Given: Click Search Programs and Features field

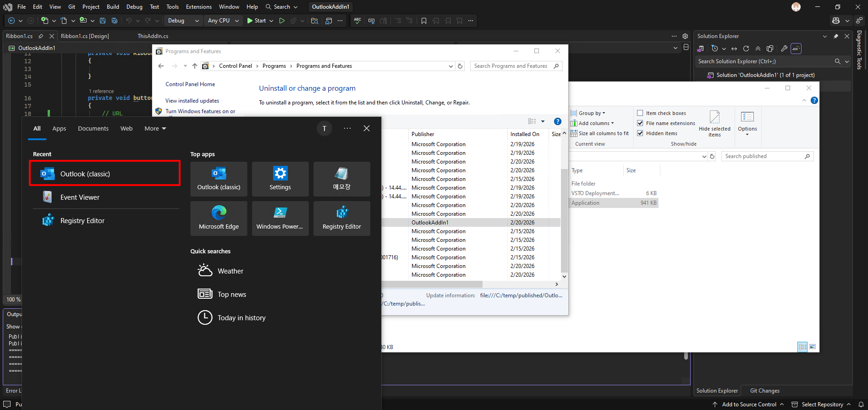Looking at the screenshot, I should (x=516, y=66).
